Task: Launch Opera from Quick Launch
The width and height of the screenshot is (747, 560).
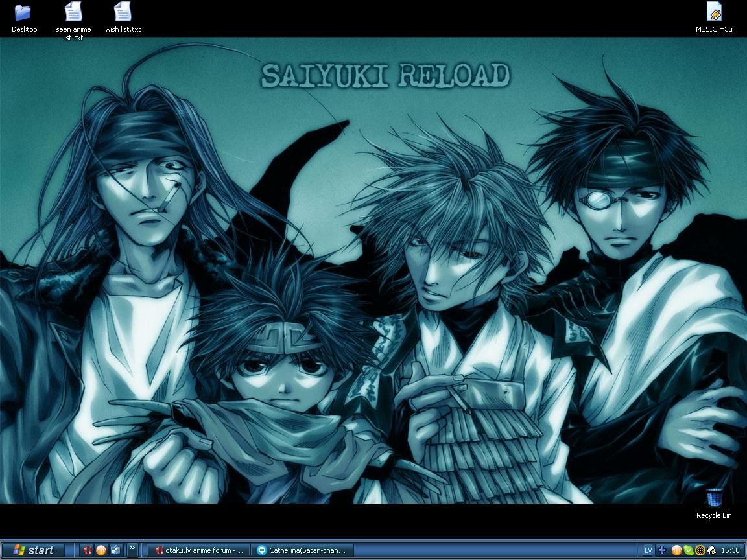Action: click(88, 550)
